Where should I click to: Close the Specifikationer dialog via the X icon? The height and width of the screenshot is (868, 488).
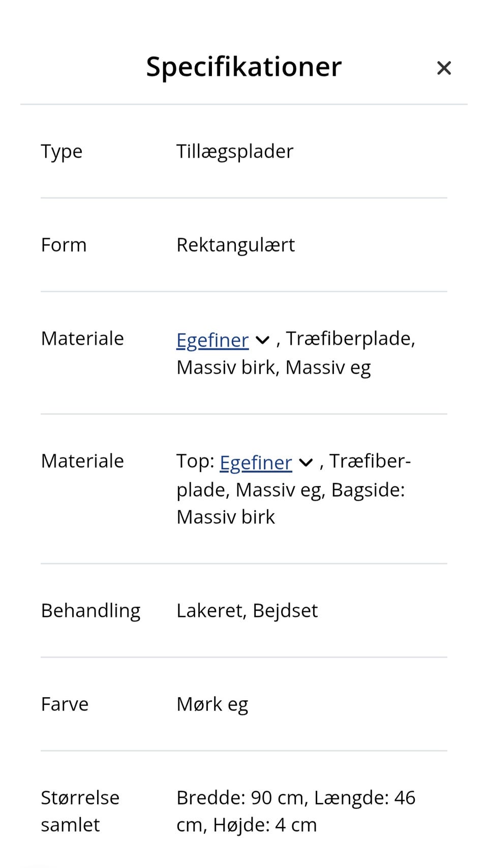click(443, 68)
